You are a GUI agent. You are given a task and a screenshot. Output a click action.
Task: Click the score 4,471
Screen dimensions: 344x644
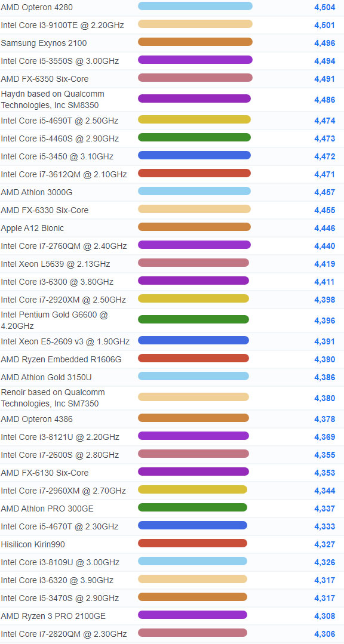pos(325,174)
